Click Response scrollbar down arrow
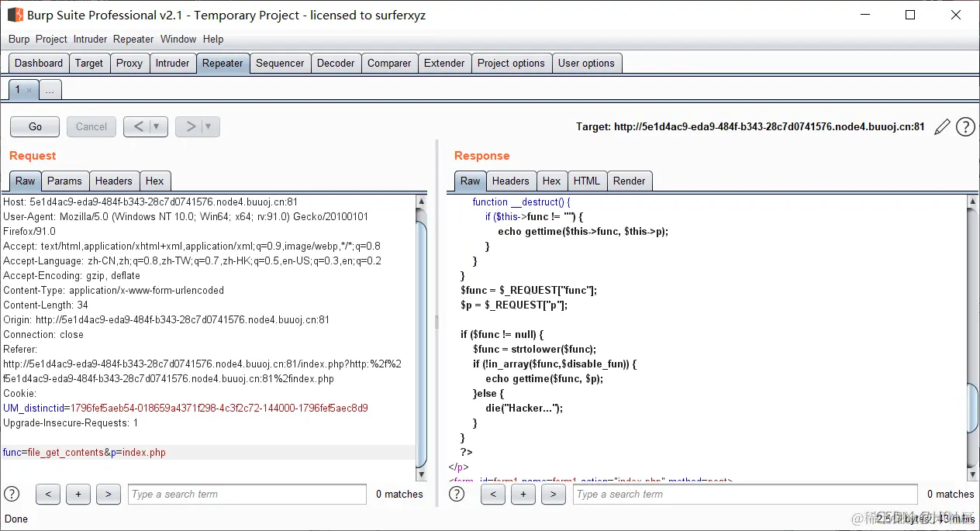 tap(973, 474)
